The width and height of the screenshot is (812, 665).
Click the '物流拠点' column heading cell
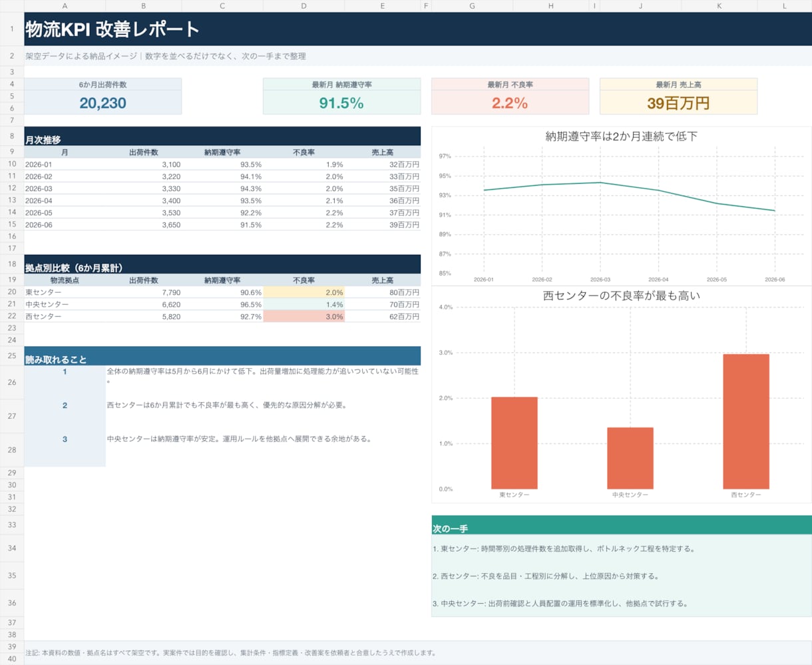coord(65,280)
